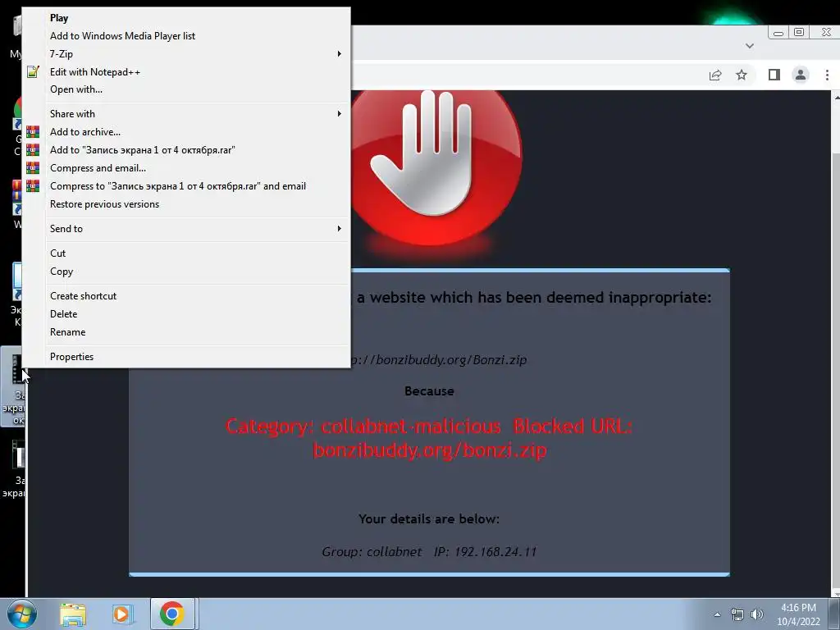Open the Windows Start button

[x=21, y=614]
